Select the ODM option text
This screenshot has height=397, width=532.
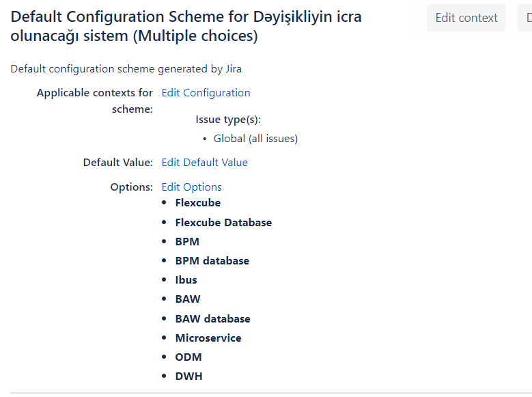188,357
